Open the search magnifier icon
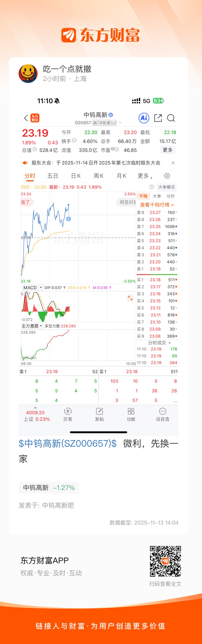This screenshot has width=202, height=644. tap(171, 118)
